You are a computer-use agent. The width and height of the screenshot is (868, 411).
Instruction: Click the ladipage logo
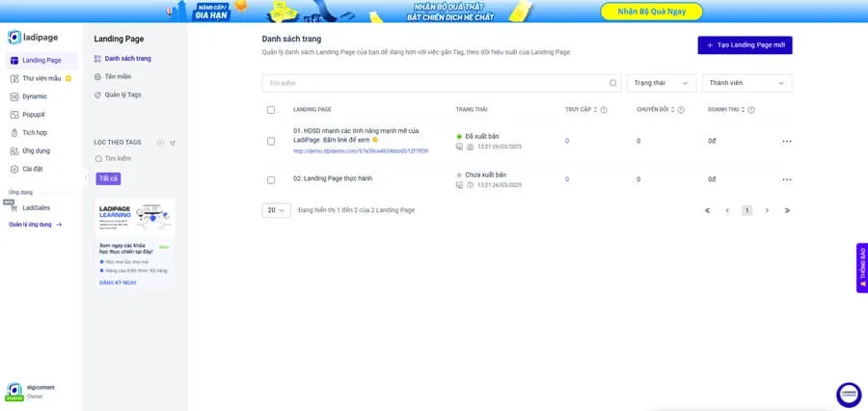(33, 38)
